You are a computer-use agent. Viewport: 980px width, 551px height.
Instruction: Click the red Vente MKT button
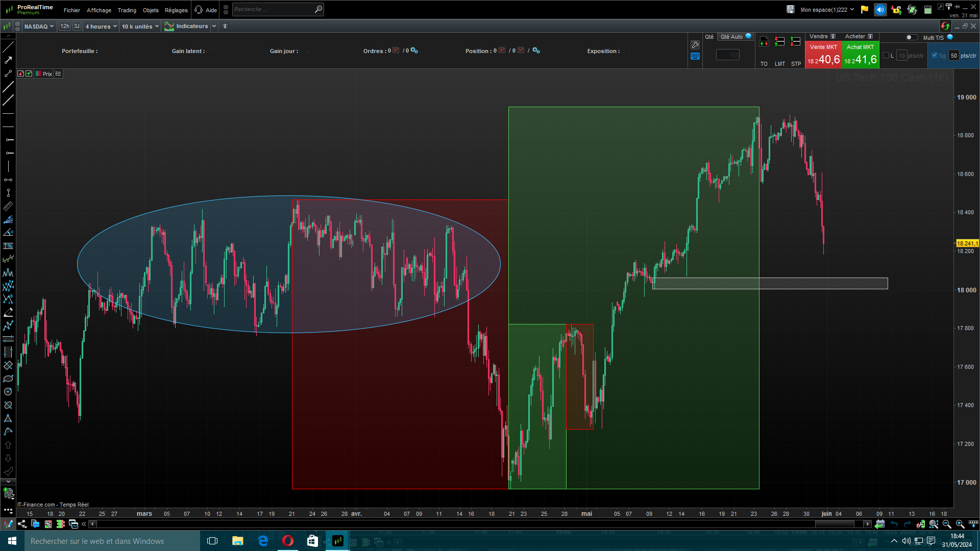pyautogui.click(x=823, y=55)
